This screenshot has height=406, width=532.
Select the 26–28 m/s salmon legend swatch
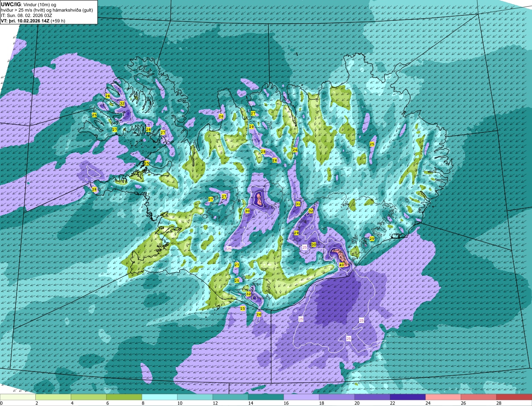point(479,397)
